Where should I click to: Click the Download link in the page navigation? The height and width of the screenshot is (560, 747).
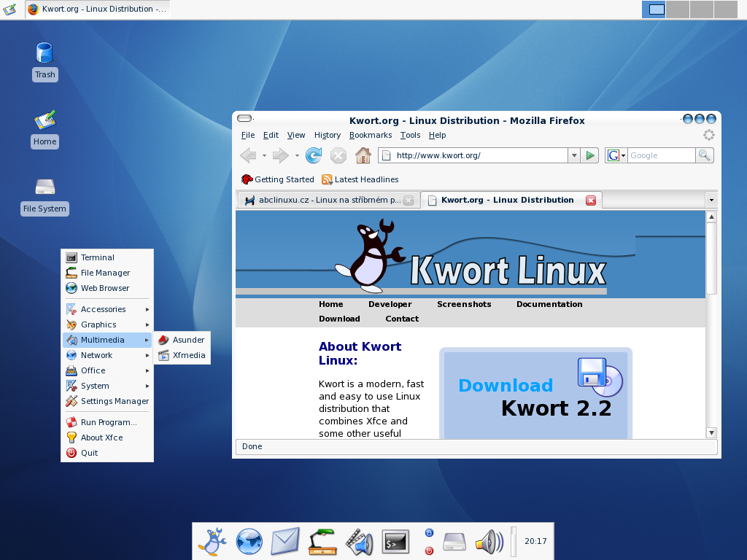coord(339,319)
